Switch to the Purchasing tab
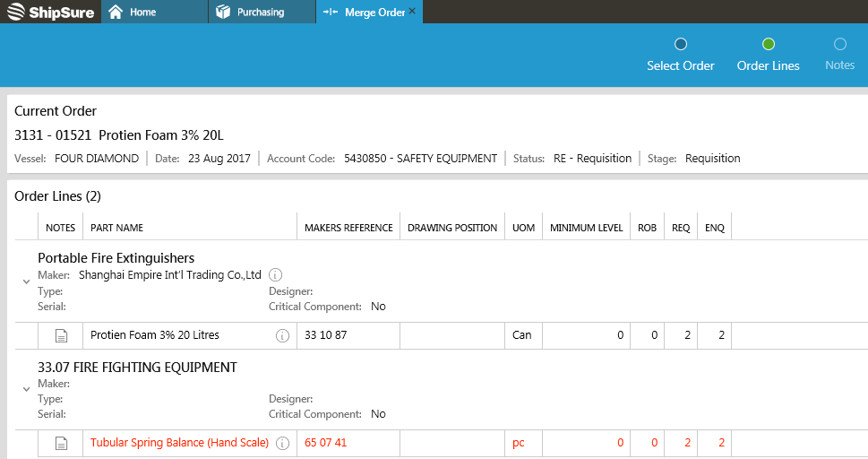Image resolution: width=868 pixels, height=459 pixels. tap(260, 12)
